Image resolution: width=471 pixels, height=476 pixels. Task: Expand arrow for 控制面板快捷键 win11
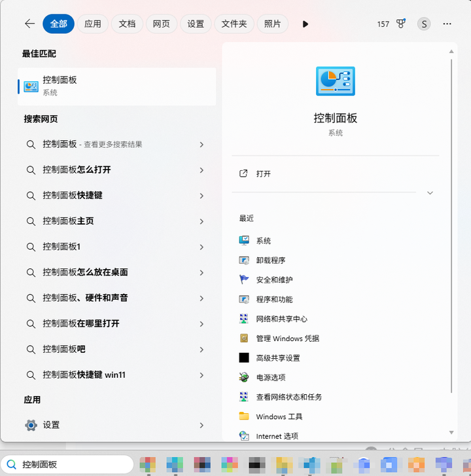click(201, 375)
